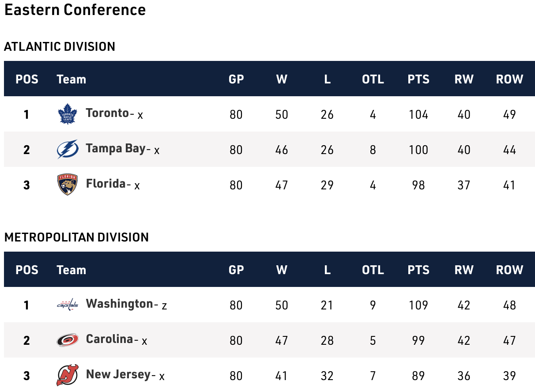Open the Florida team link

point(106,184)
